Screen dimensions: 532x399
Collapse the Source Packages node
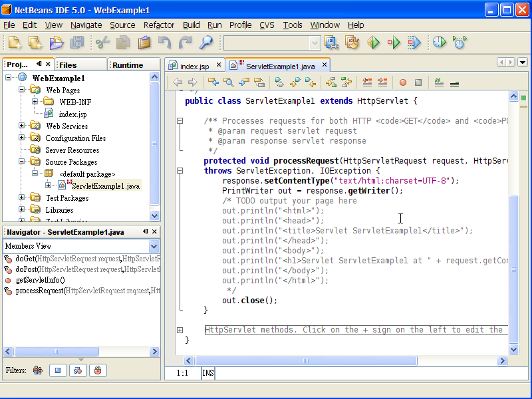[x=21, y=162]
